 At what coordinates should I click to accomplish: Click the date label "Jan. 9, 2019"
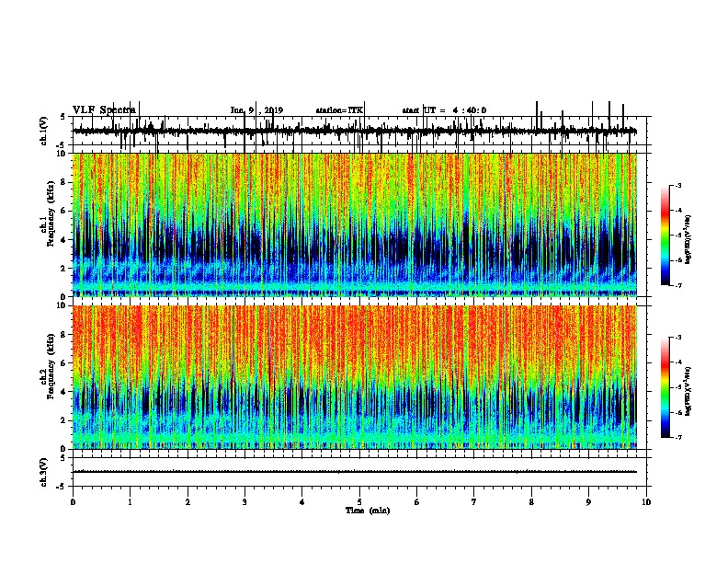[x=256, y=110]
